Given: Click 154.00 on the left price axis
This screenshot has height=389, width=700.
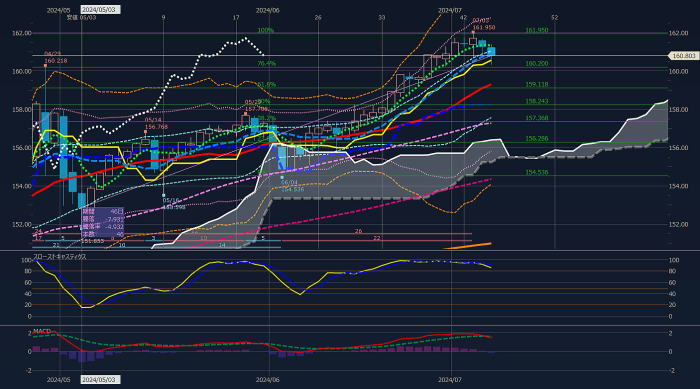Looking at the screenshot, I should [22, 186].
